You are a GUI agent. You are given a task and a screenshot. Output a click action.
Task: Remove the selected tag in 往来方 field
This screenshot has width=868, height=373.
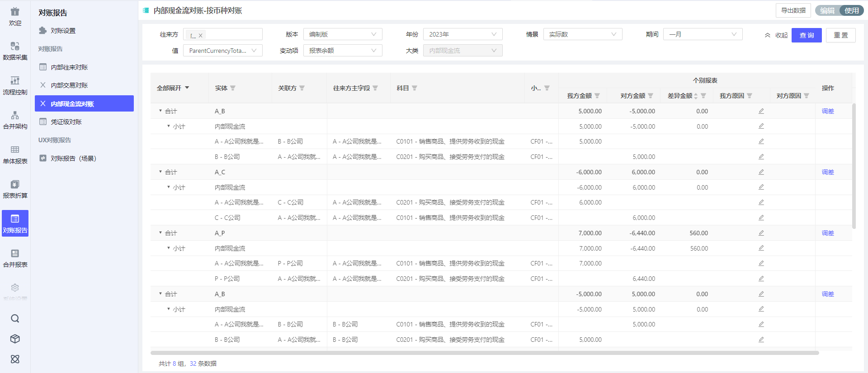click(x=201, y=35)
